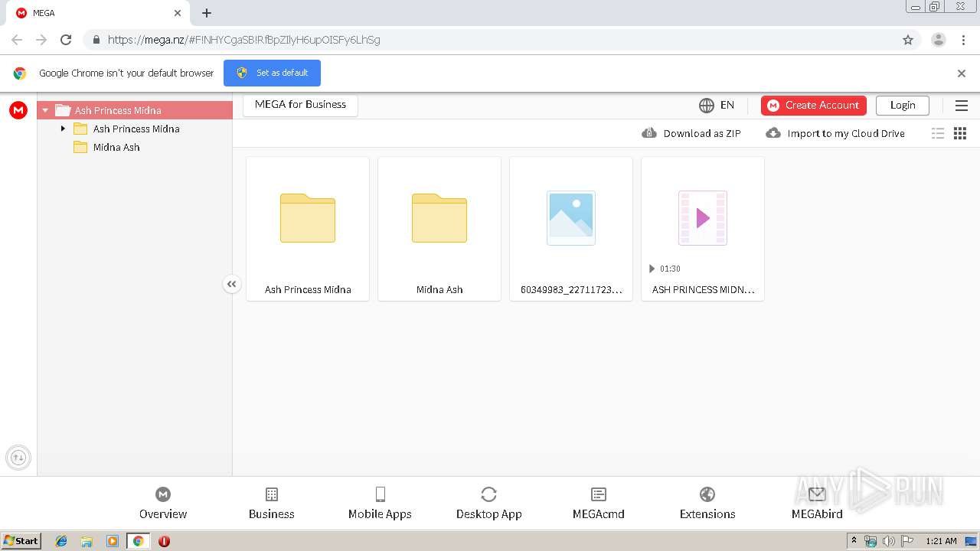Close the MEGA browser tab
This screenshot has height=551, width=980.
tap(178, 13)
